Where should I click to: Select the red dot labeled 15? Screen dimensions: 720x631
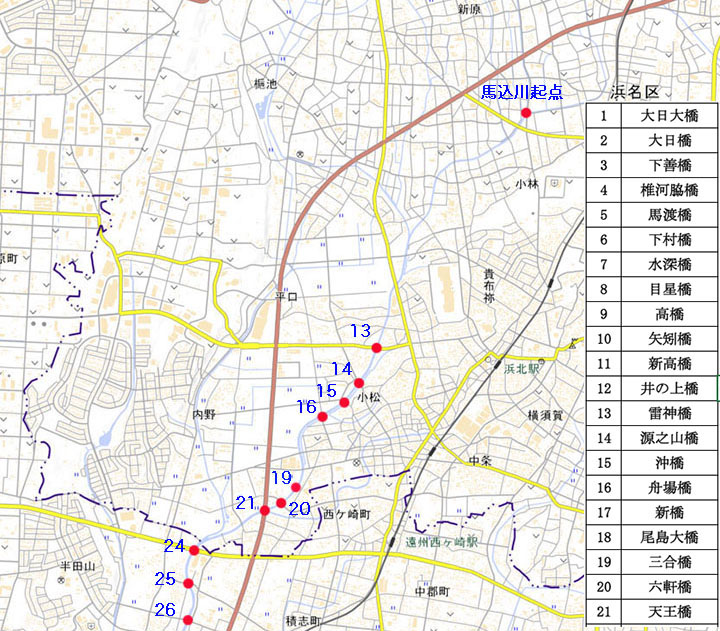pyautogui.click(x=344, y=402)
